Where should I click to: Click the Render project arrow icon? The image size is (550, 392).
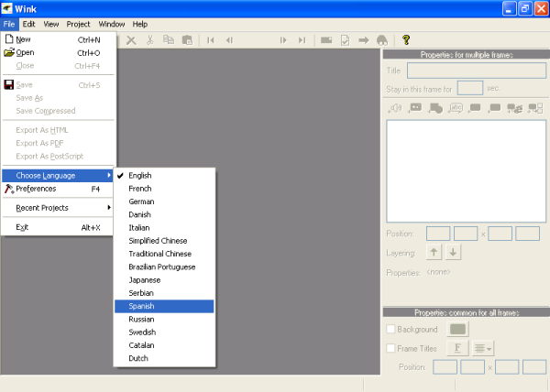coord(363,40)
